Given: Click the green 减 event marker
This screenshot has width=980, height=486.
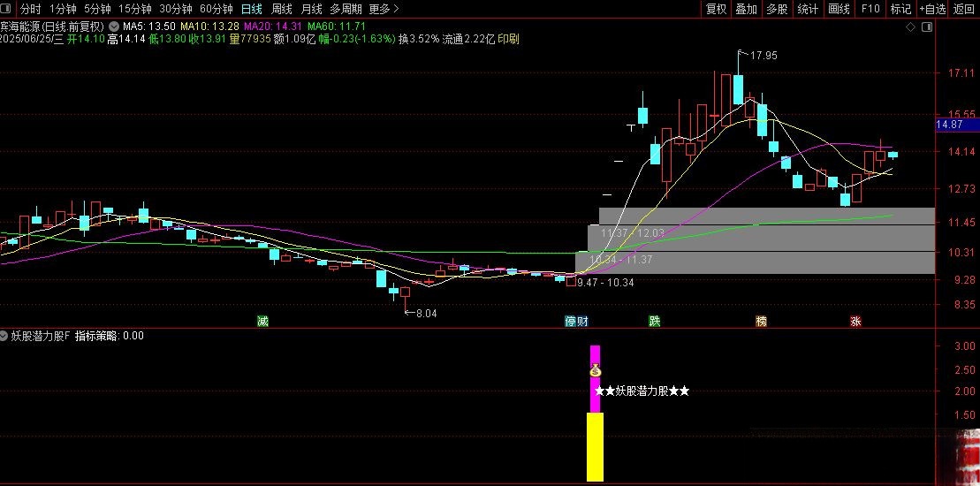Looking at the screenshot, I should point(262,321).
